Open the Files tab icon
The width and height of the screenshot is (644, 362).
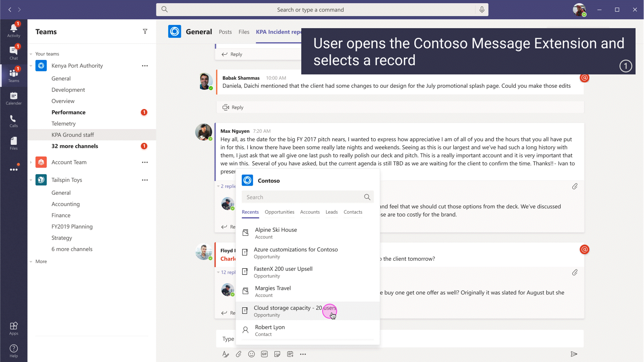244,32
